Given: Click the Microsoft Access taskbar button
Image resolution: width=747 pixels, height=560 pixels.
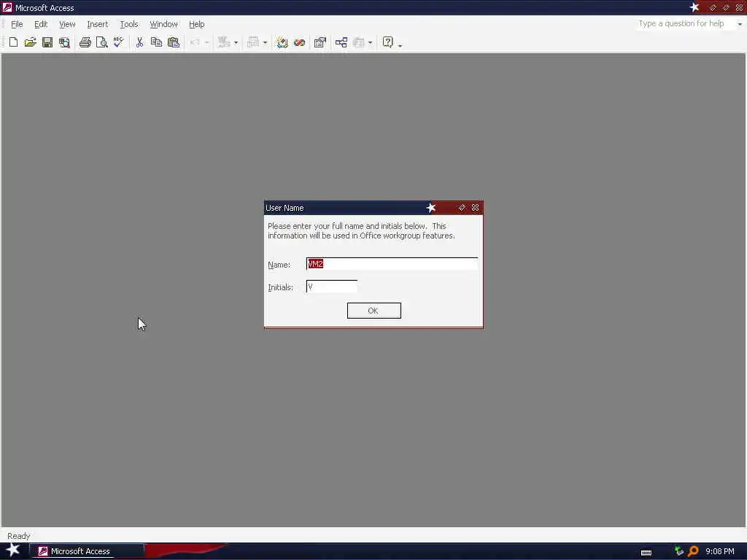Looking at the screenshot, I should [87, 551].
